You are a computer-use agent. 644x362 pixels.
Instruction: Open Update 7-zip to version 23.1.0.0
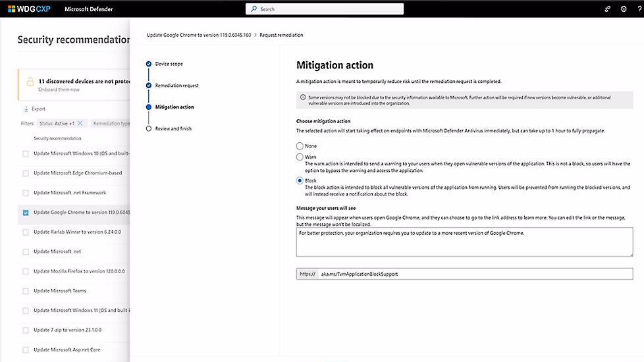click(x=67, y=330)
